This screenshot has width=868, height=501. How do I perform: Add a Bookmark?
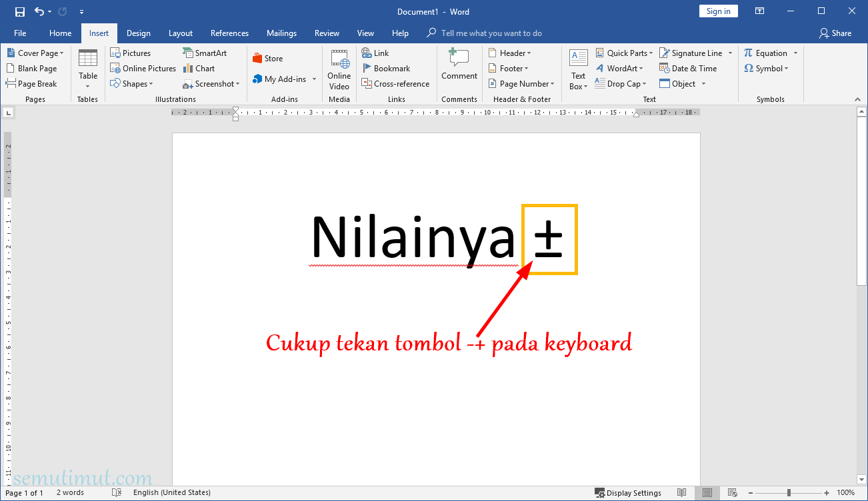387,68
